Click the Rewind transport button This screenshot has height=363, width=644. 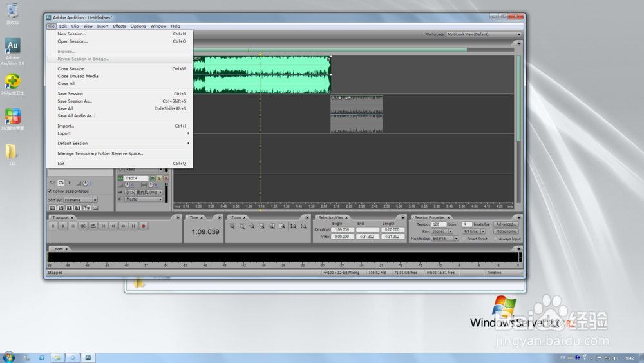113,226
